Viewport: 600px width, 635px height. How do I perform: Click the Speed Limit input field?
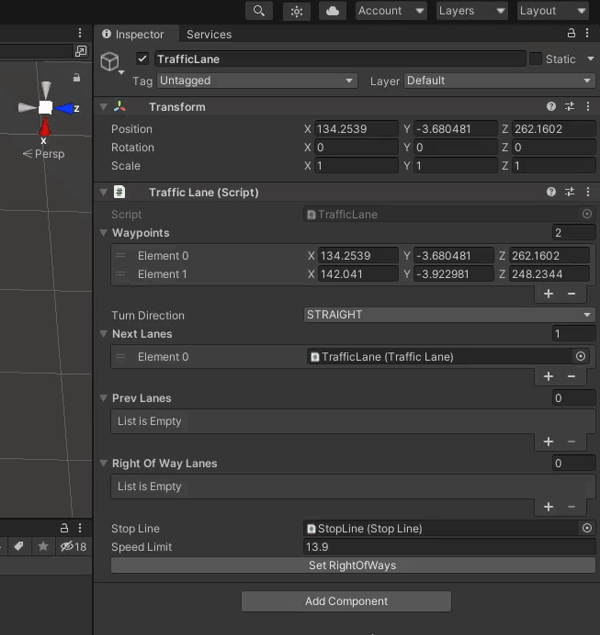[449, 547]
